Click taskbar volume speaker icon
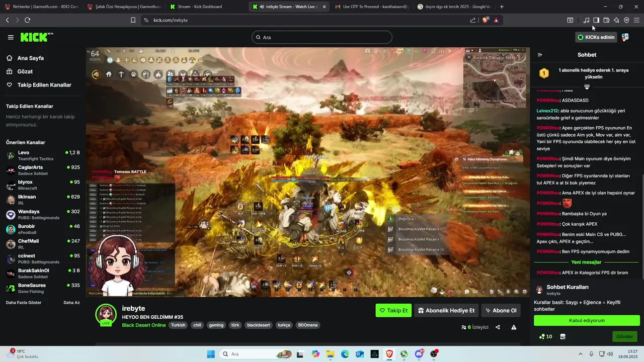 pyautogui.click(x=610, y=354)
